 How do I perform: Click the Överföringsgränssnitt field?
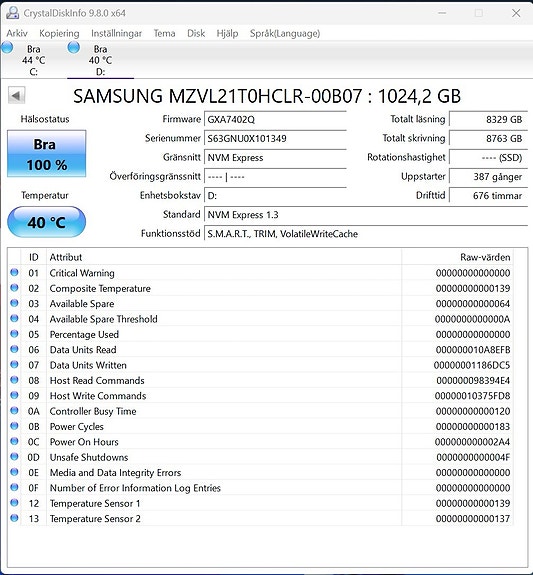point(275,176)
